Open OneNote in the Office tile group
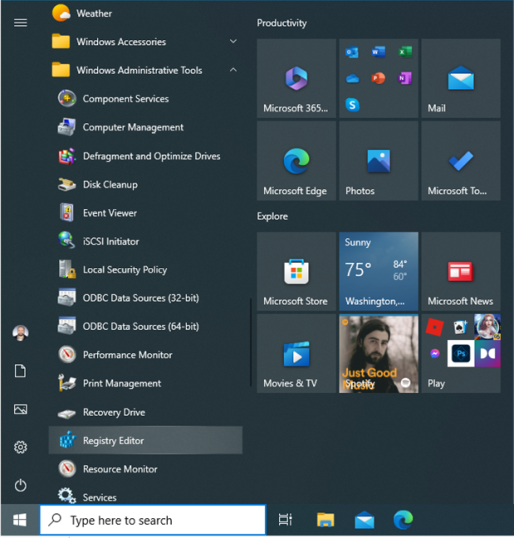 click(405, 79)
